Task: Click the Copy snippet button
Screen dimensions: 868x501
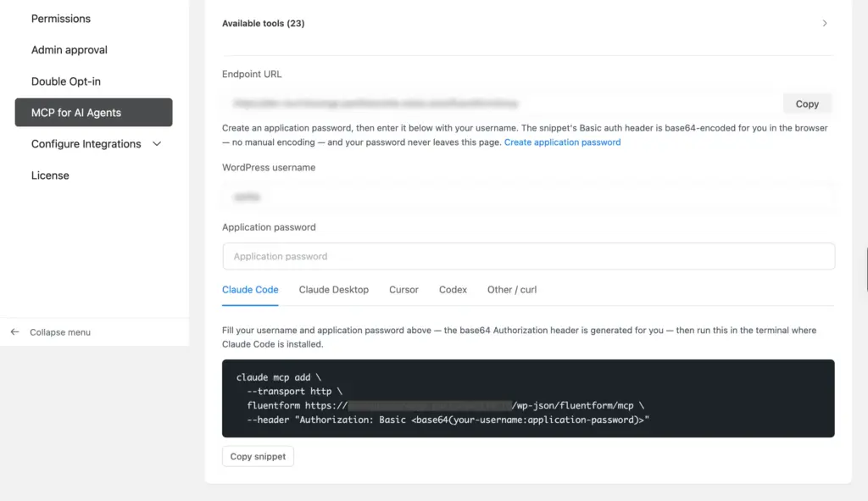Action: coord(258,457)
